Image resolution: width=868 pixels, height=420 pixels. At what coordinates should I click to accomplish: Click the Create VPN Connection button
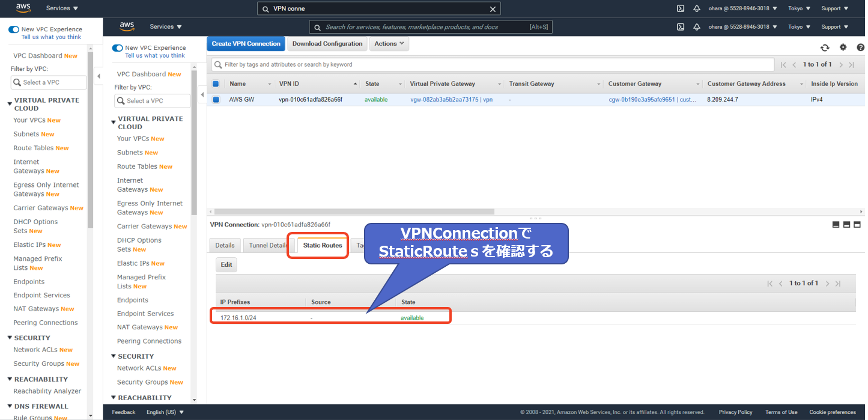(x=246, y=44)
